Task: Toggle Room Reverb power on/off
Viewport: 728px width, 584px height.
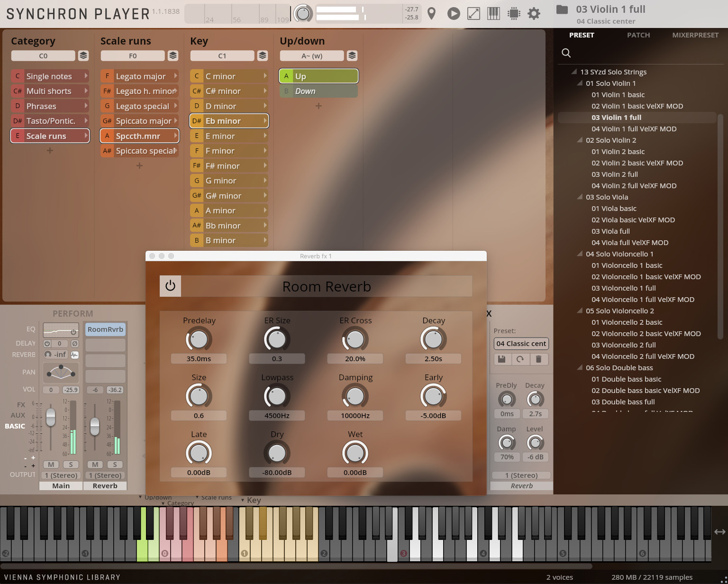Action: coord(170,286)
